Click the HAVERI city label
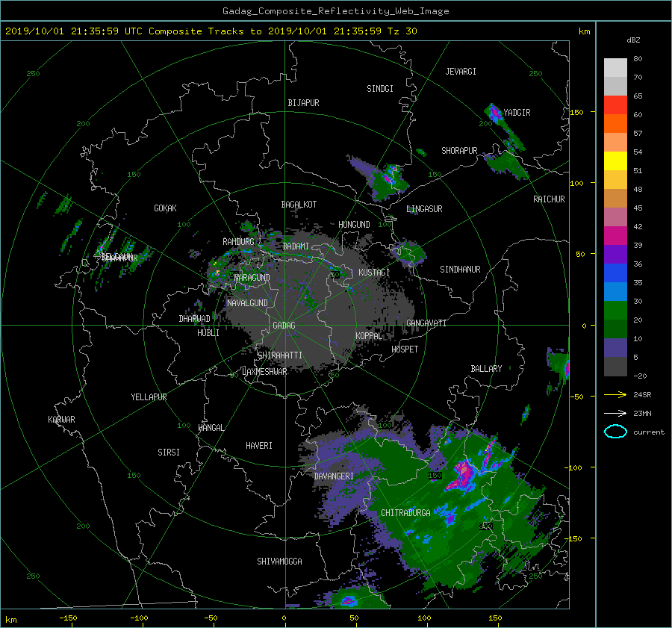The image size is (672, 628). [259, 446]
